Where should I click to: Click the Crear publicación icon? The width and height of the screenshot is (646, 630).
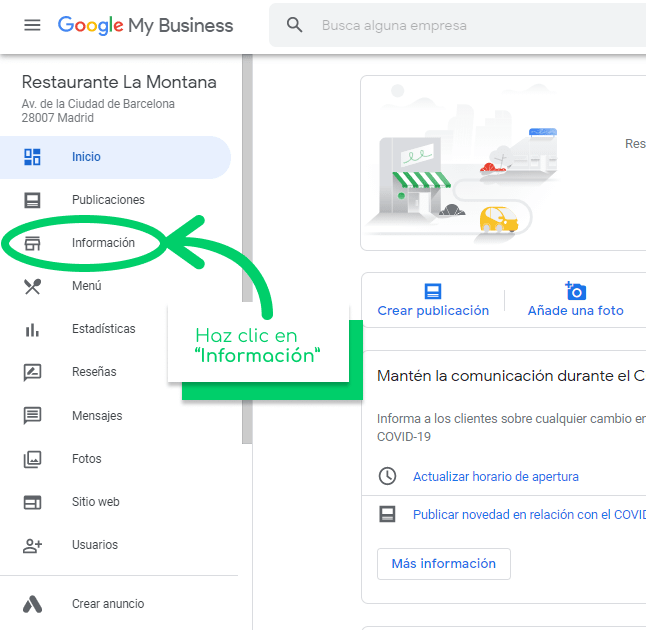point(433,291)
